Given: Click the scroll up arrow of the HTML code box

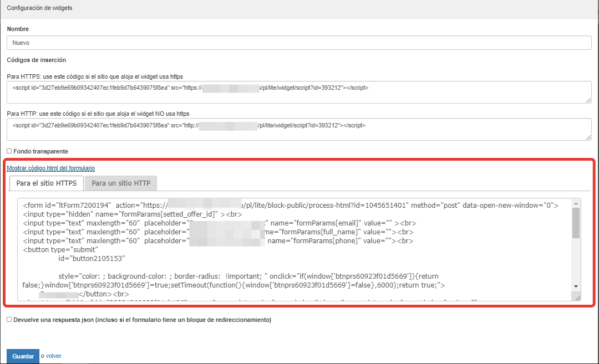Looking at the screenshot, I should click(576, 203).
